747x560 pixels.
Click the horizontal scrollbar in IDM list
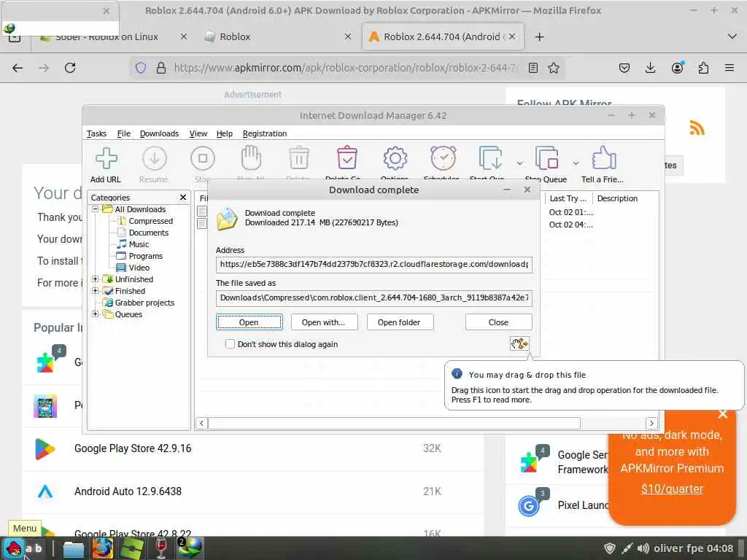[394, 423]
